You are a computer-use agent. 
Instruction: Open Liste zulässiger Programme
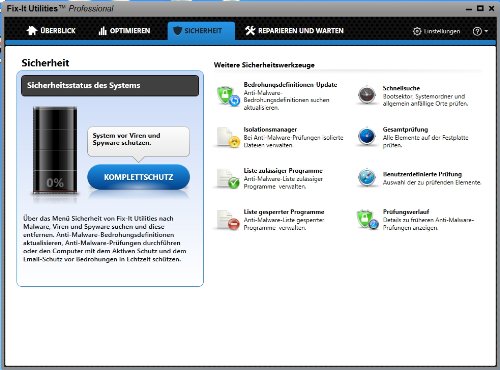(283, 171)
